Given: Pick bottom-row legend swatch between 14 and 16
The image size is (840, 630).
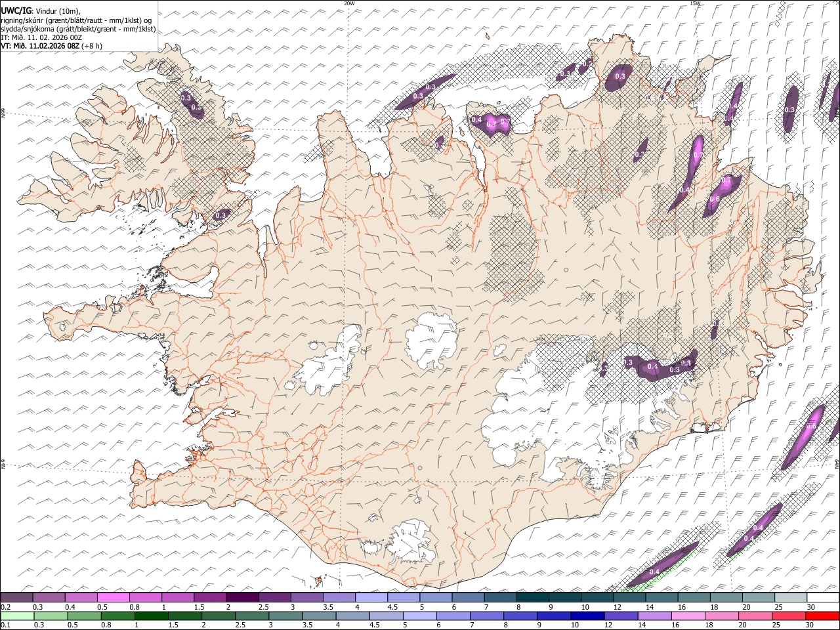Looking at the screenshot, I should pos(655,616).
